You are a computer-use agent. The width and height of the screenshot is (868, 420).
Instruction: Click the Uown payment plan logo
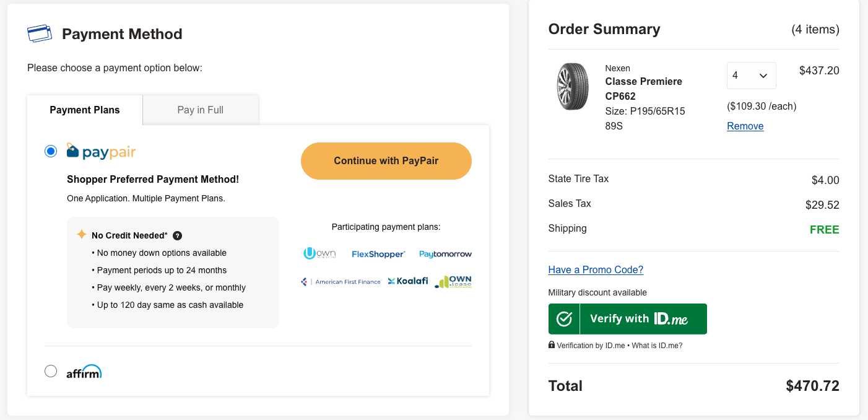click(x=318, y=254)
